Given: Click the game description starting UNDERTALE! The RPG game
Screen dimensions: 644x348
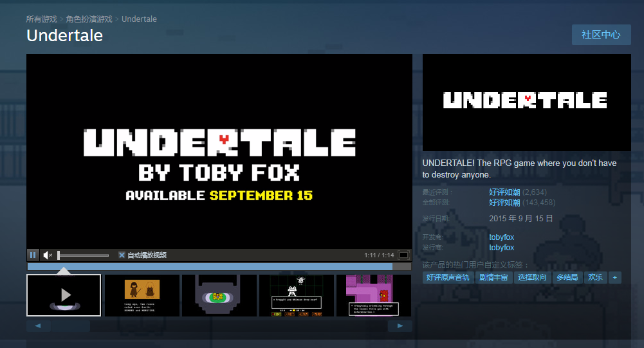Looking at the screenshot, I should (x=520, y=169).
